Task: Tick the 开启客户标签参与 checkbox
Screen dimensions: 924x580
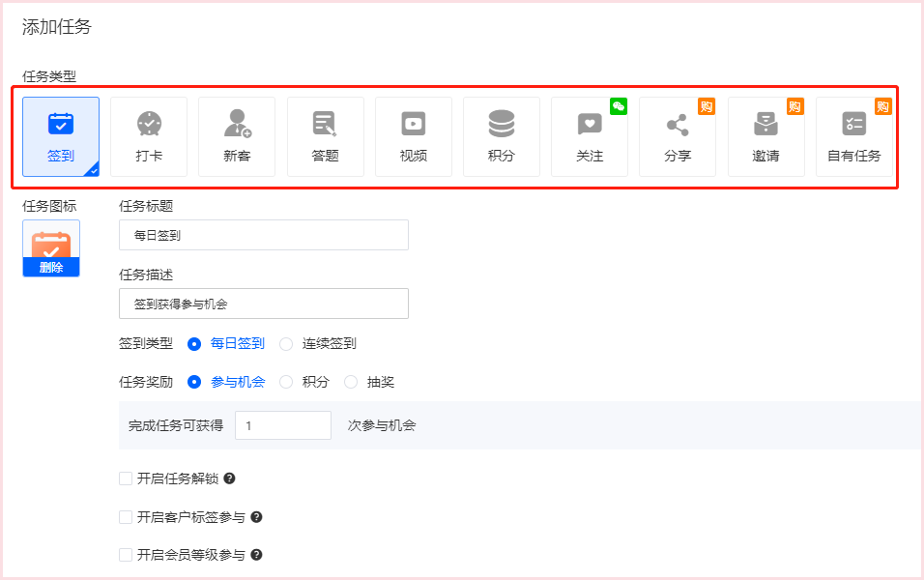Action: 126,517
